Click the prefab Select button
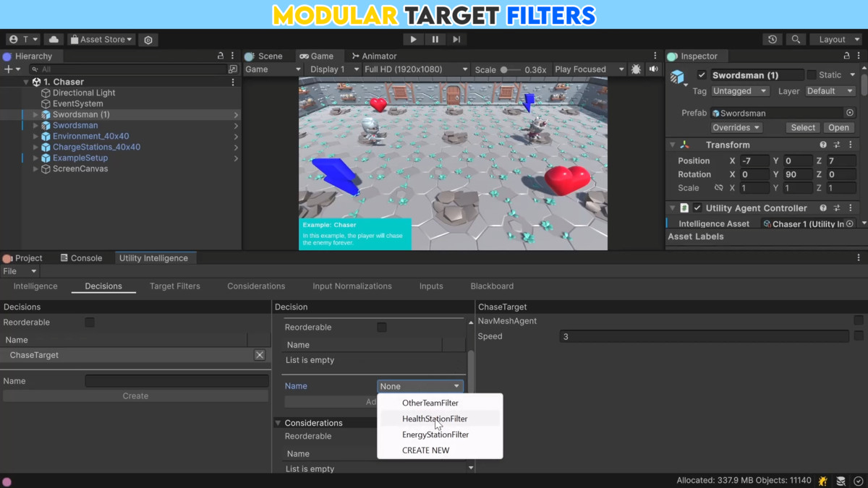 coord(803,128)
